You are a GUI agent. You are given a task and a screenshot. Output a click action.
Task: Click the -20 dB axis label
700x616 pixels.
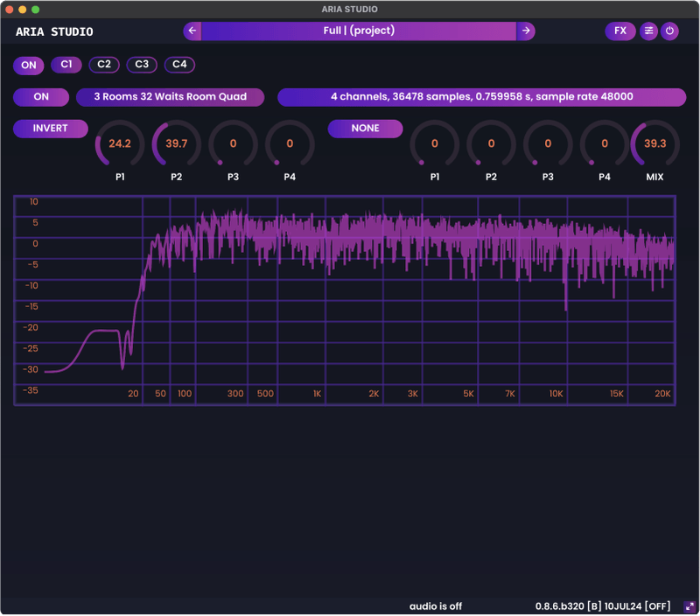tap(31, 327)
